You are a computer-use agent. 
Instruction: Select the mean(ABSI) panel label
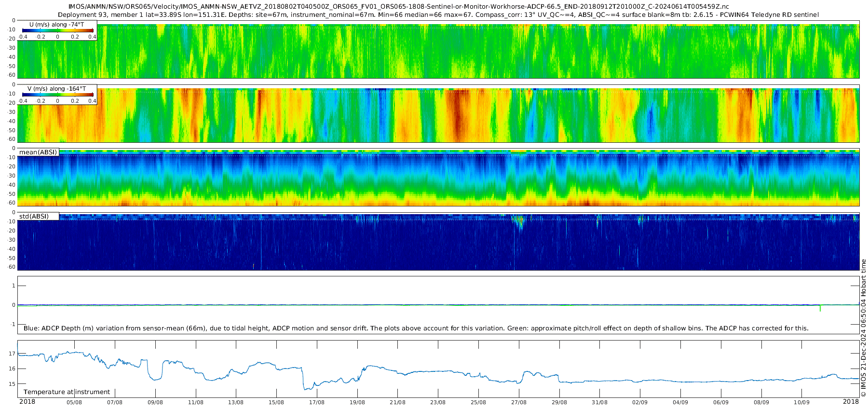tap(38, 152)
